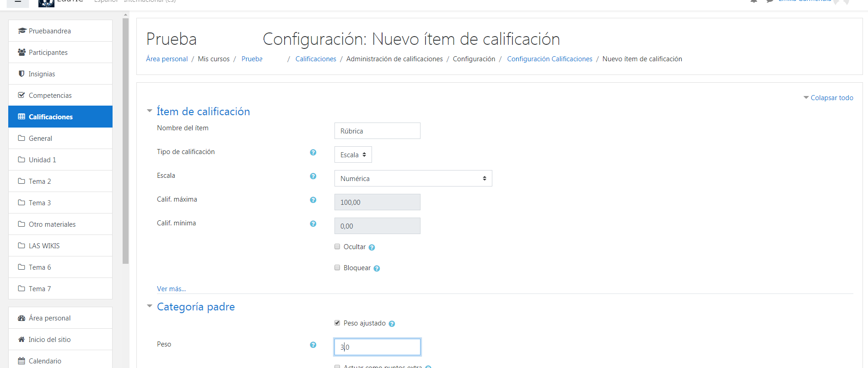Open help for Tipo de calificación

[313, 152]
